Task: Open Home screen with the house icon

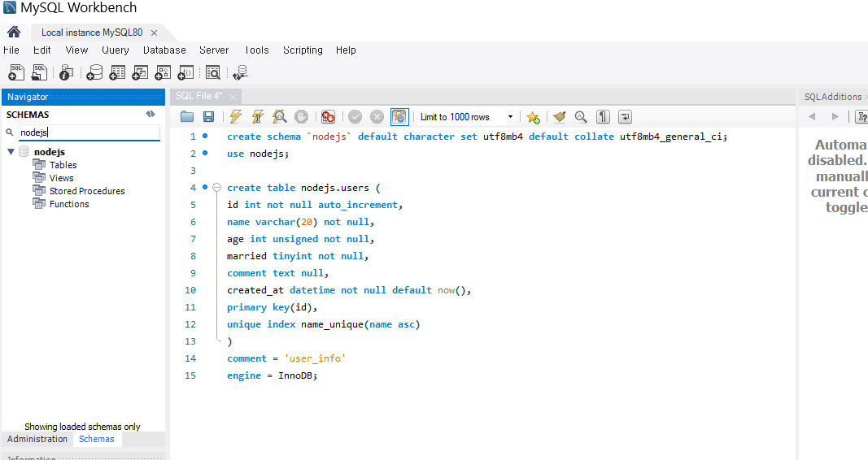Action: (14, 32)
